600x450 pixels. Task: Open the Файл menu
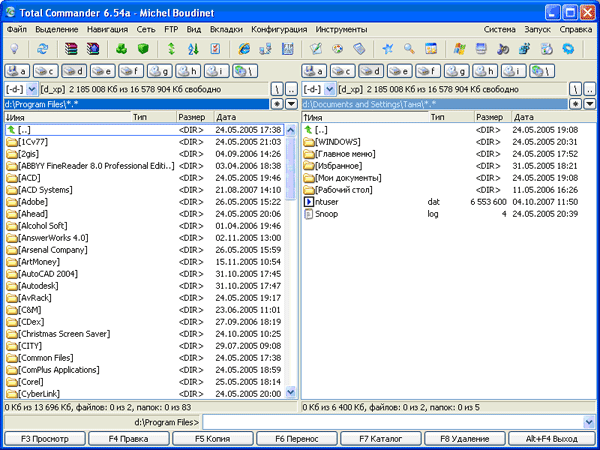17,30
